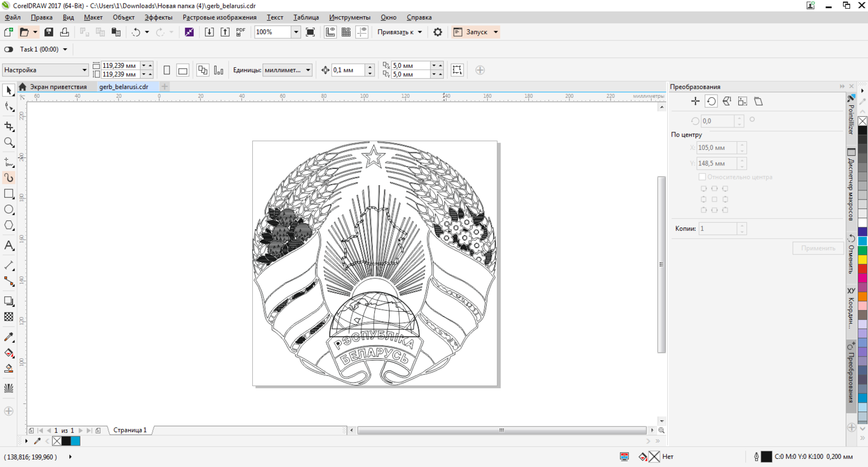Open the 'Эффекты' menu
This screenshot has width=868, height=467.
coord(158,17)
